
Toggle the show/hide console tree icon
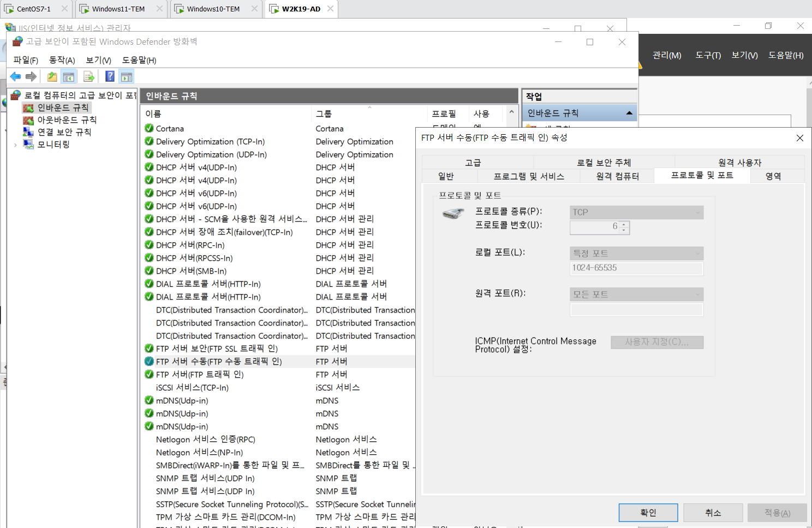pyautogui.click(x=69, y=77)
